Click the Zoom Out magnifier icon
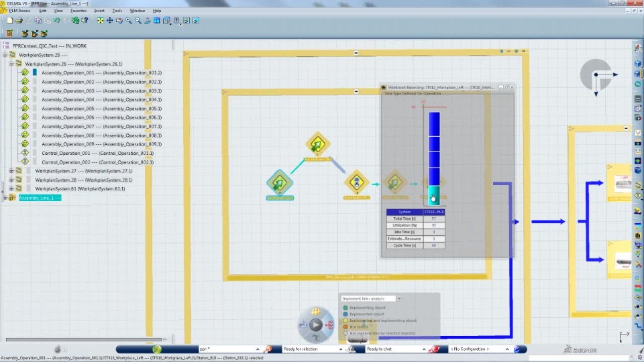This screenshot has height=362, width=644. [x=138, y=20]
